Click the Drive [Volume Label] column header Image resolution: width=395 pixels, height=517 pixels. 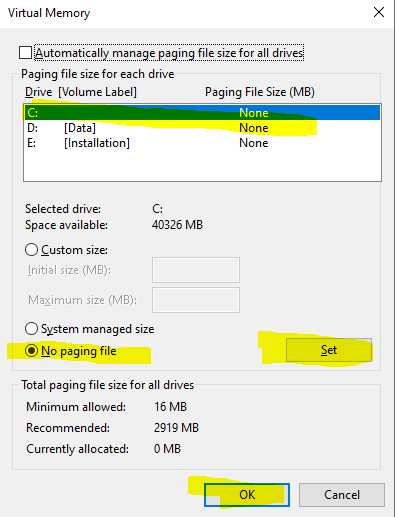coord(81,92)
